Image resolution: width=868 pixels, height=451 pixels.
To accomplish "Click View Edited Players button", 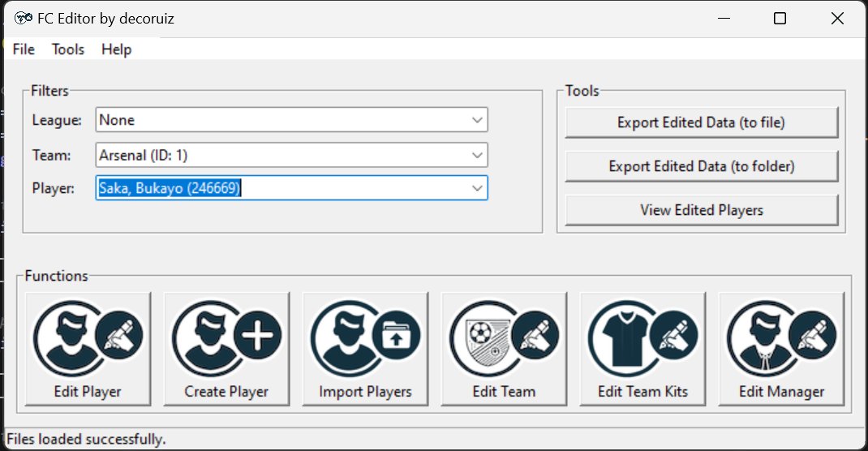I will 702,210.
